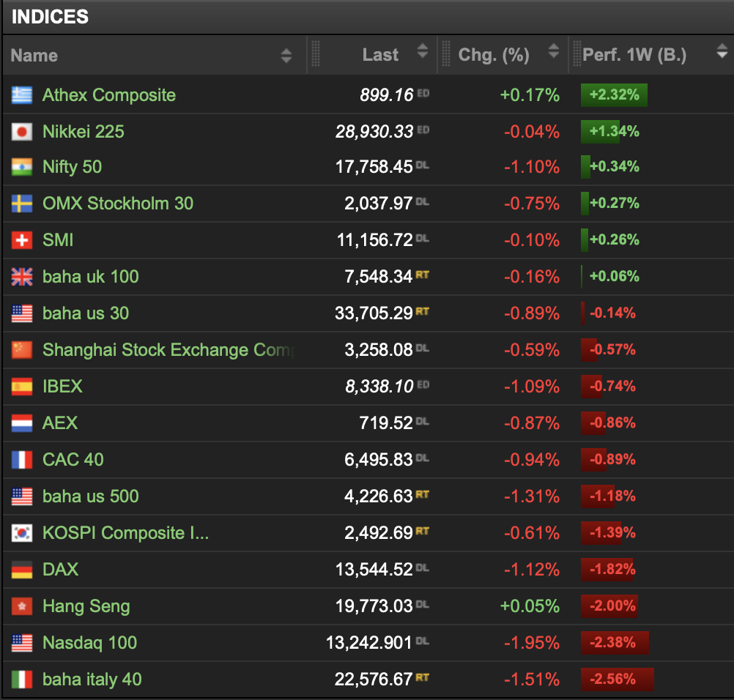
Task: Click the +0.05% change value
Action: click(530, 606)
